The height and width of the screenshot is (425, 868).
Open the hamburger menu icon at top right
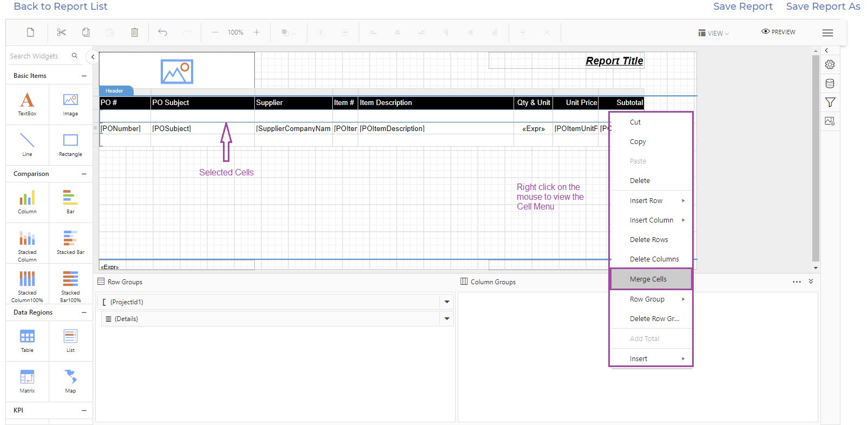(x=827, y=33)
